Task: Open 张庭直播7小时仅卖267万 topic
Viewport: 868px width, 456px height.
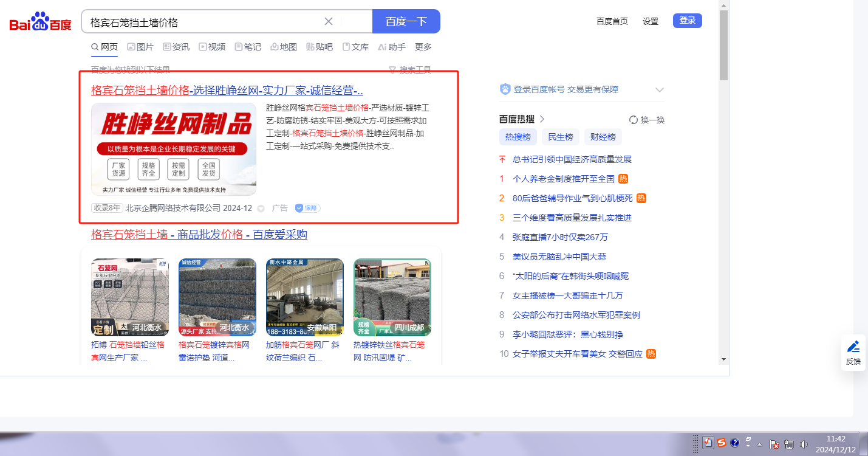Action: point(561,237)
